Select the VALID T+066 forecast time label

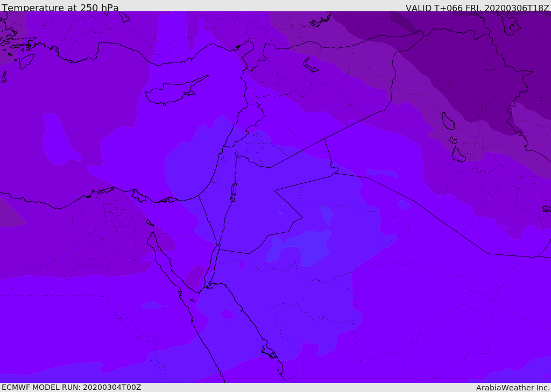coord(477,8)
